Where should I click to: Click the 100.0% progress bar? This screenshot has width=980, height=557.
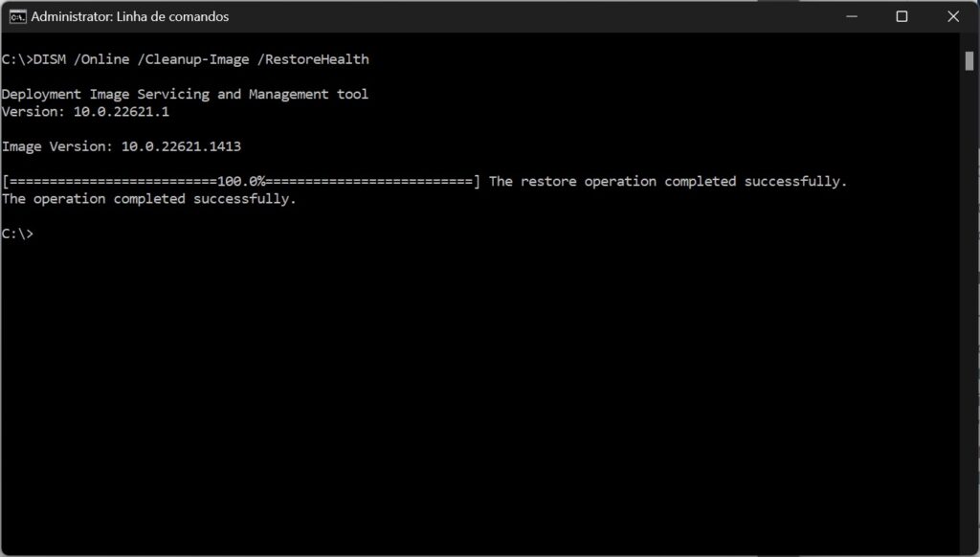(239, 181)
